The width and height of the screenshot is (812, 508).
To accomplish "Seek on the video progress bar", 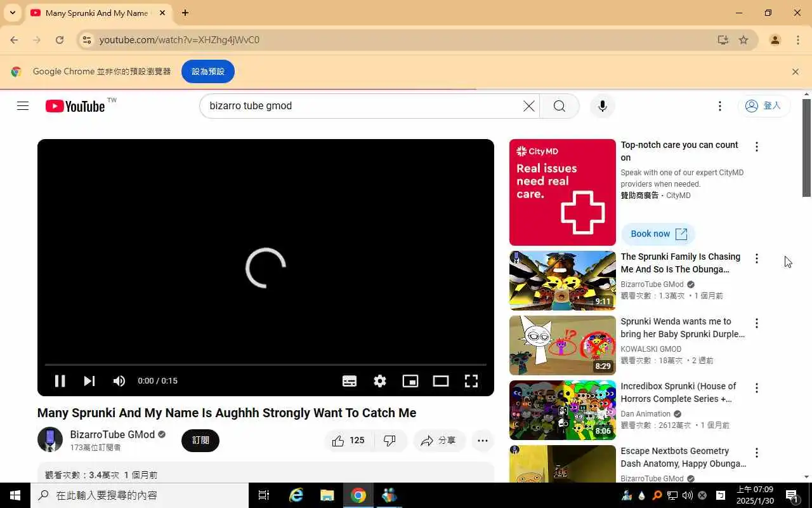I will (x=265, y=364).
